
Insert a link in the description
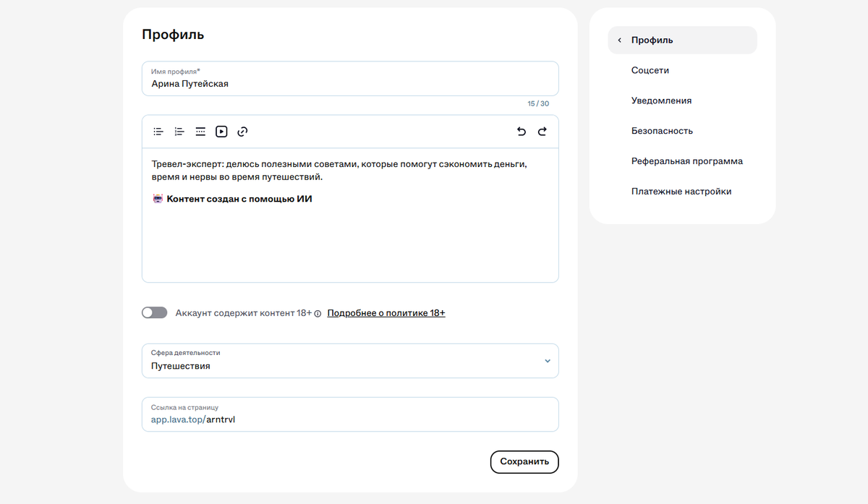[x=242, y=132]
